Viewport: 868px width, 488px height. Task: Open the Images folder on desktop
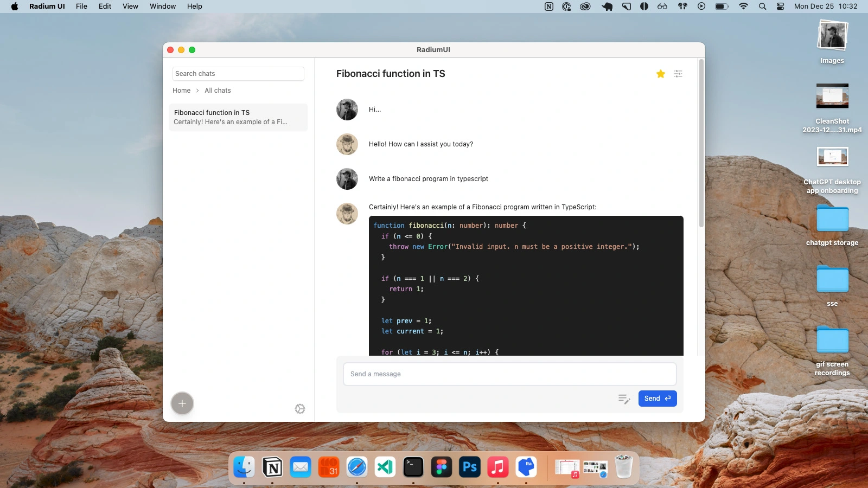832,42
